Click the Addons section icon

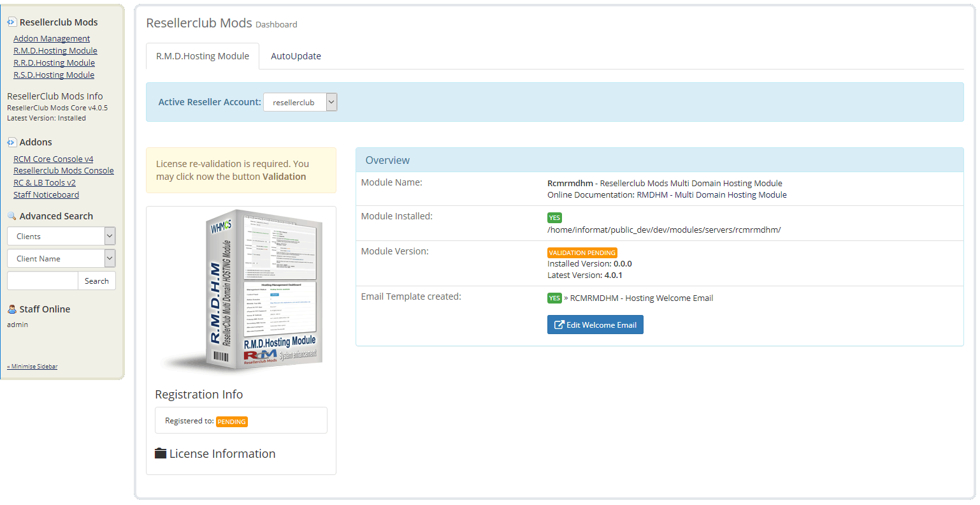click(x=11, y=142)
